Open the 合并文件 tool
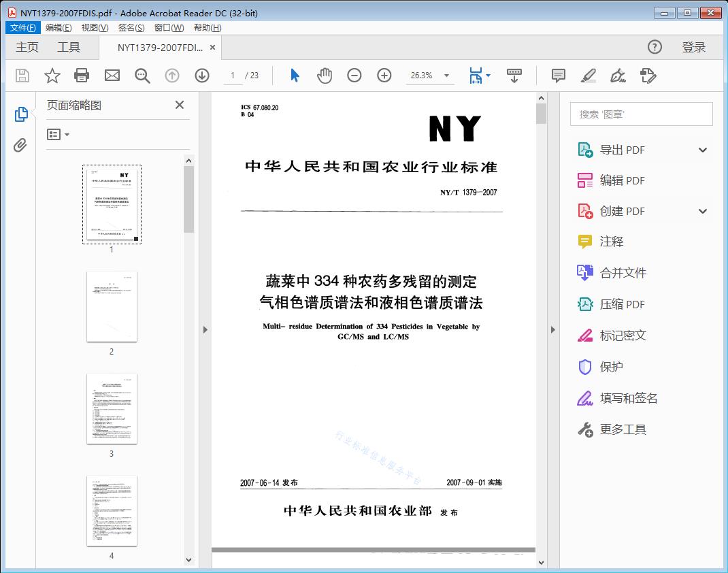This screenshot has width=728, height=573. [x=623, y=273]
